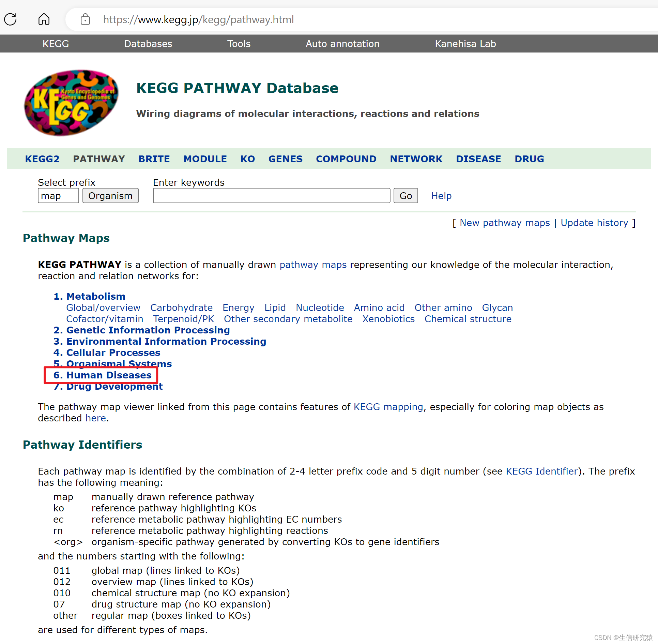
Task: Click the Organism prefix button
Action: point(110,196)
